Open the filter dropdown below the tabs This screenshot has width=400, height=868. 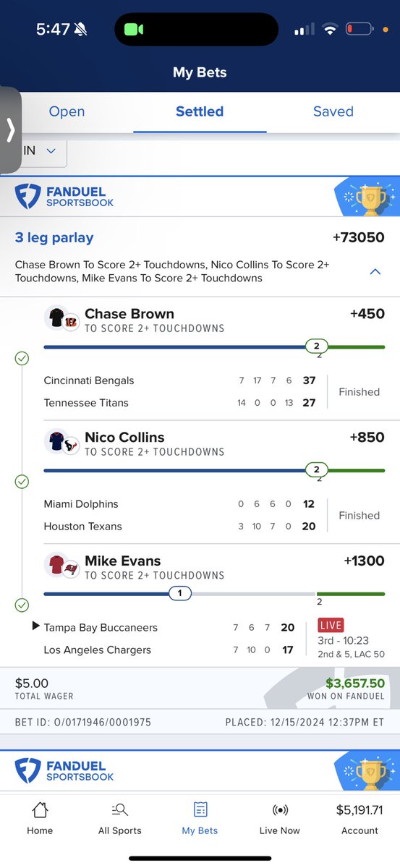click(43, 151)
